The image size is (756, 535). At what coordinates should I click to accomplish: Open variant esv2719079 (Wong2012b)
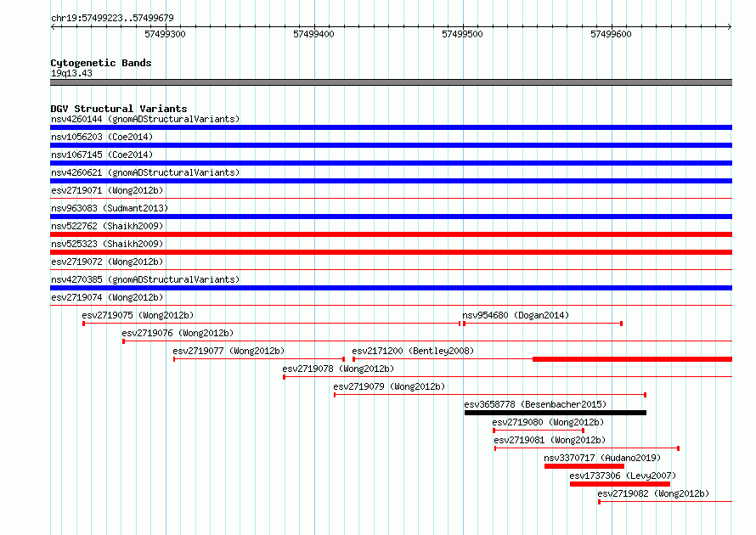coord(390,386)
